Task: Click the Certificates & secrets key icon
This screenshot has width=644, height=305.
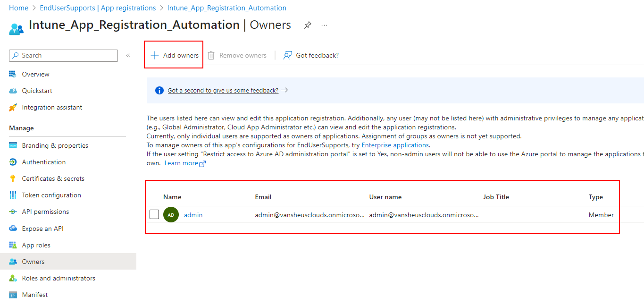Action: point(13,178)
